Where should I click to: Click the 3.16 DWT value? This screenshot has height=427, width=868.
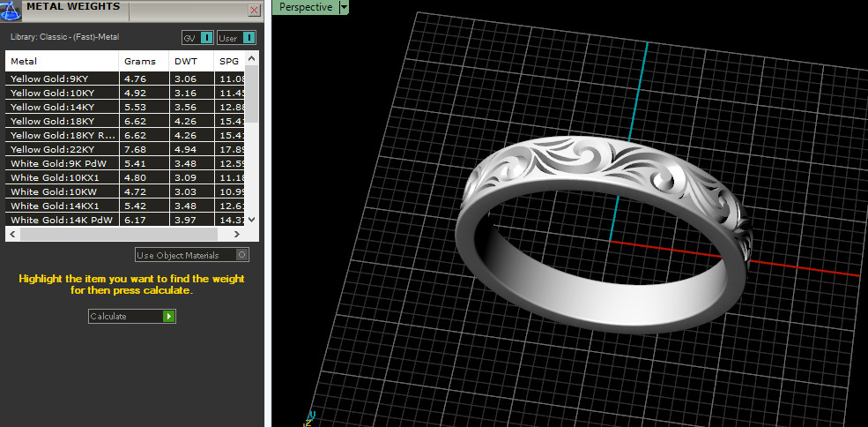[x=185, y=93]
